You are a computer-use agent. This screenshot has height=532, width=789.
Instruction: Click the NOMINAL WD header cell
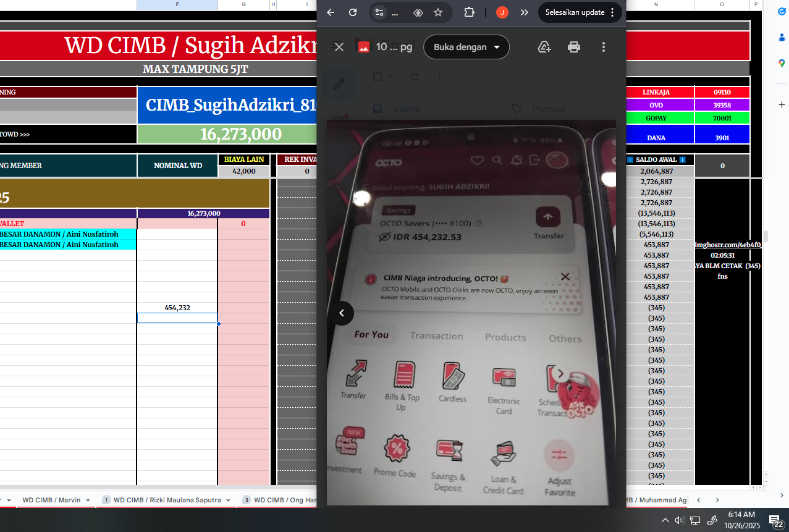tap(177, 166)
